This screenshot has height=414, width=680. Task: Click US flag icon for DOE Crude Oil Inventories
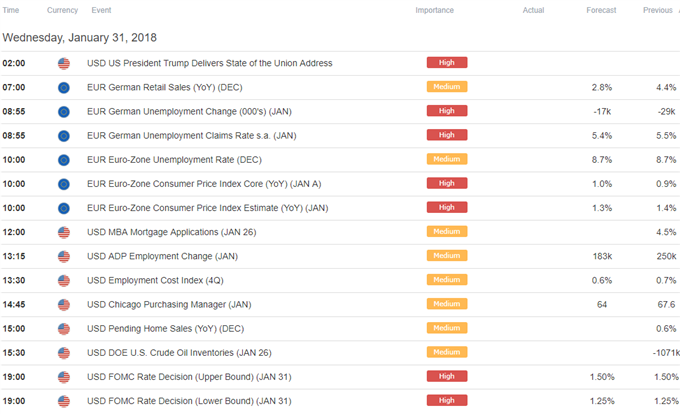point(64,353)
